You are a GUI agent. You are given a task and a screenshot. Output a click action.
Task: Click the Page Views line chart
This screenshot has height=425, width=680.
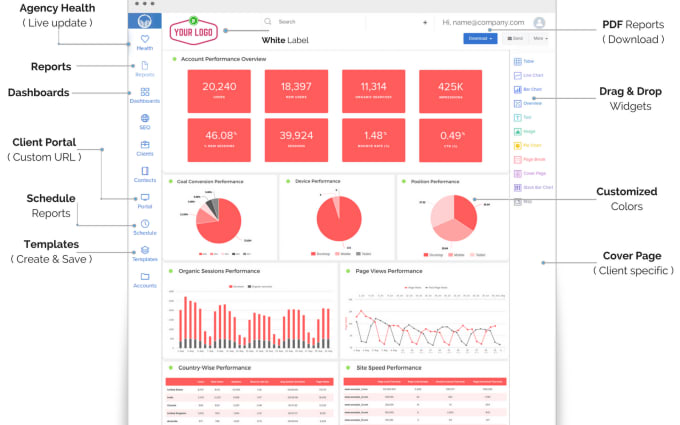[x=425, y=322]
